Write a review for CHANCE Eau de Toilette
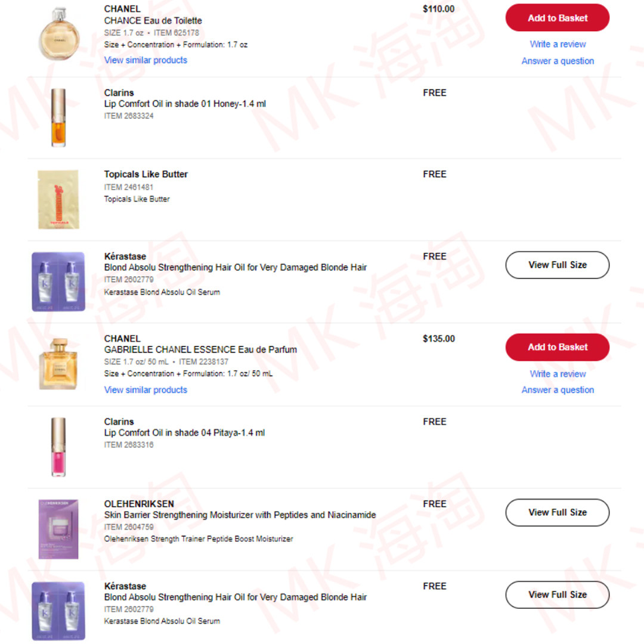The image size is (644, 644). click(x=558, y=44)
